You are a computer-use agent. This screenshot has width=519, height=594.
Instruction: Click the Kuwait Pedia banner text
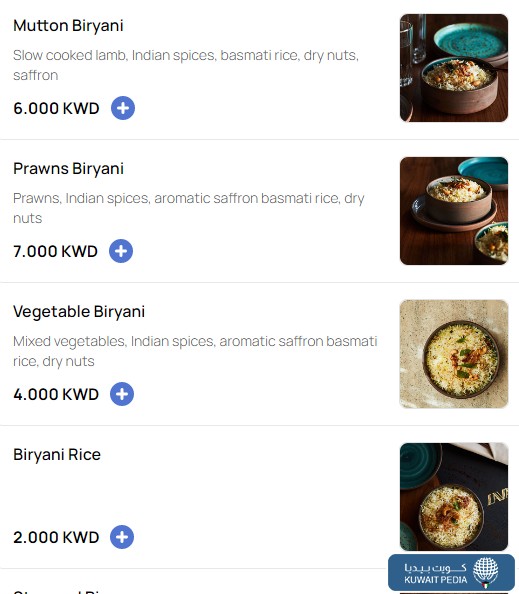point(436,574)
